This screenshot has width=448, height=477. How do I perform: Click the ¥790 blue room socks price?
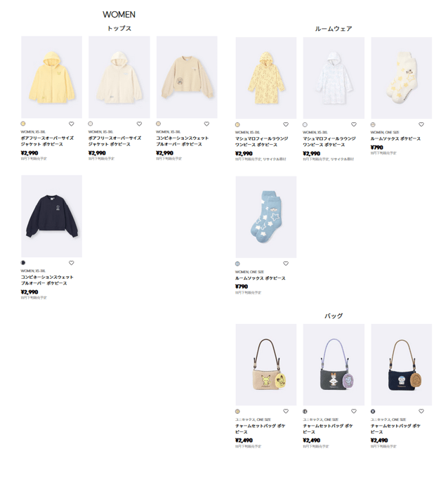coord(242,287)
